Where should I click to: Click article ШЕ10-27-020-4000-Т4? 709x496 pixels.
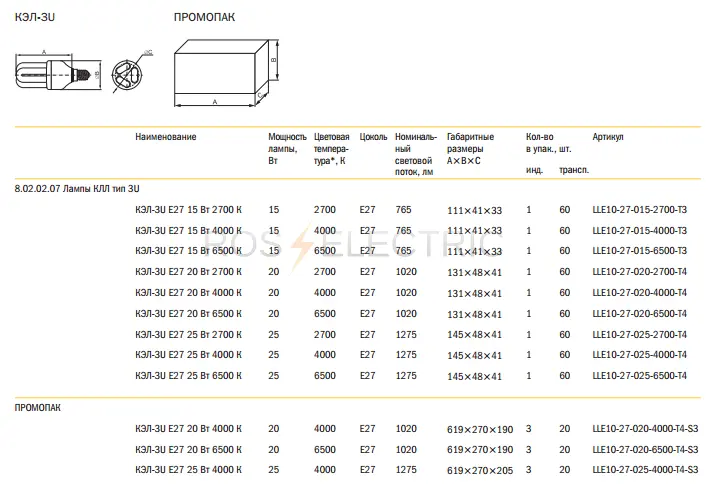[x=639, y=293]
